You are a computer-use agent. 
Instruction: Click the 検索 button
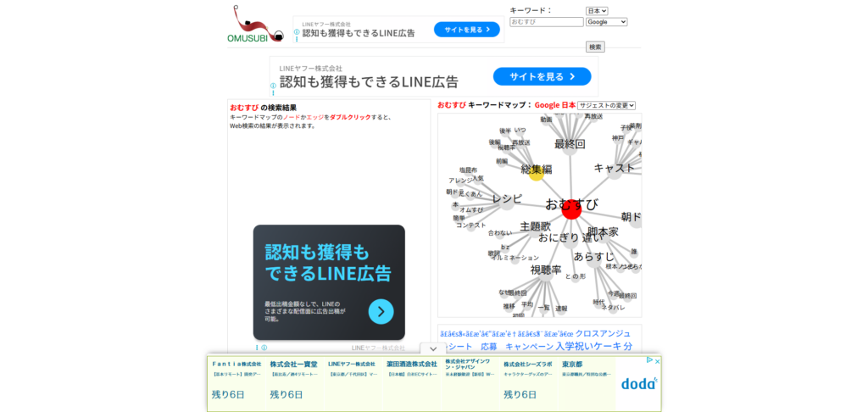click(x=595, y=47)
